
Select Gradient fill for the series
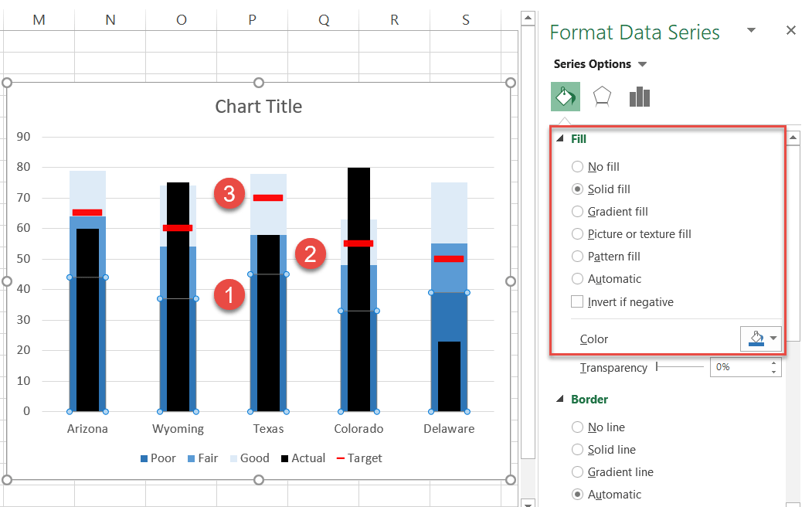(x=577, y=211)
